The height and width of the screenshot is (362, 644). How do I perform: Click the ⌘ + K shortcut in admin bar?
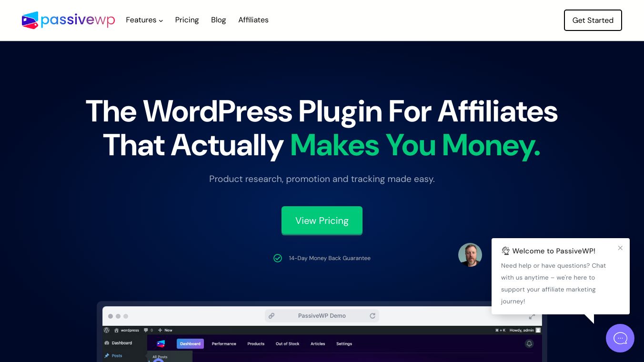[x=500, y=330]
